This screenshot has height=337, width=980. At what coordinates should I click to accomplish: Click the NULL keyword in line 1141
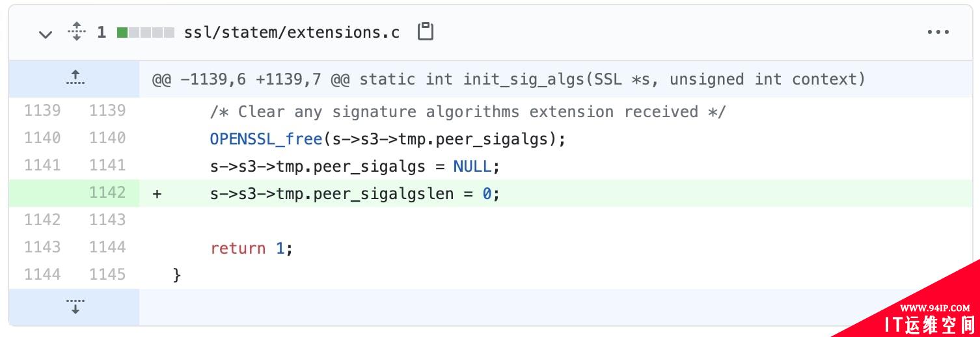472,167
